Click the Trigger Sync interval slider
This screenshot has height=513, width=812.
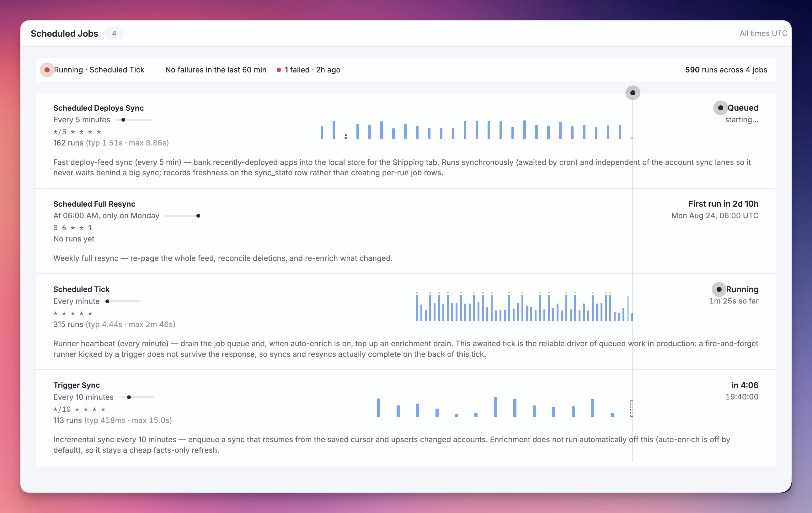click(x=137, y=397)
